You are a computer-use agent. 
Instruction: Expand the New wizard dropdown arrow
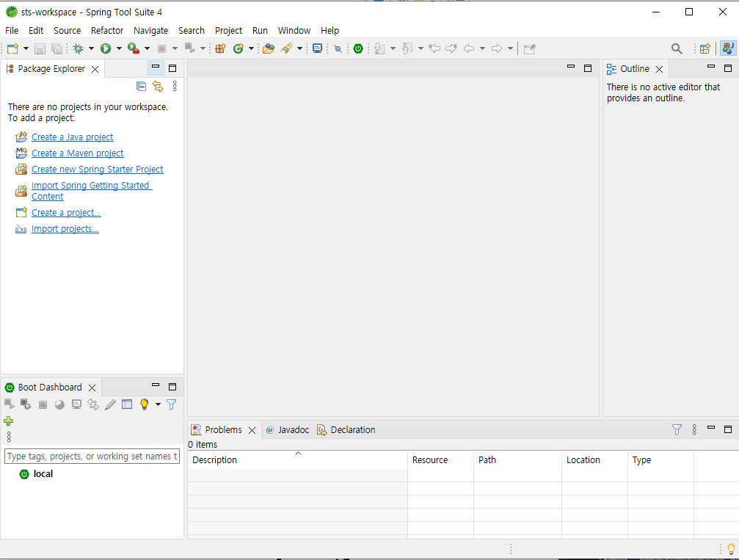26,48
